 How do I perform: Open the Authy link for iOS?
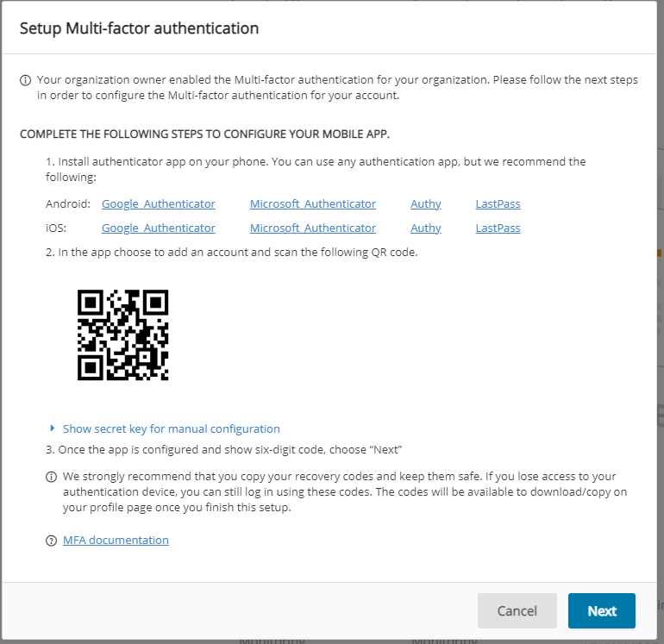[425, 228]
